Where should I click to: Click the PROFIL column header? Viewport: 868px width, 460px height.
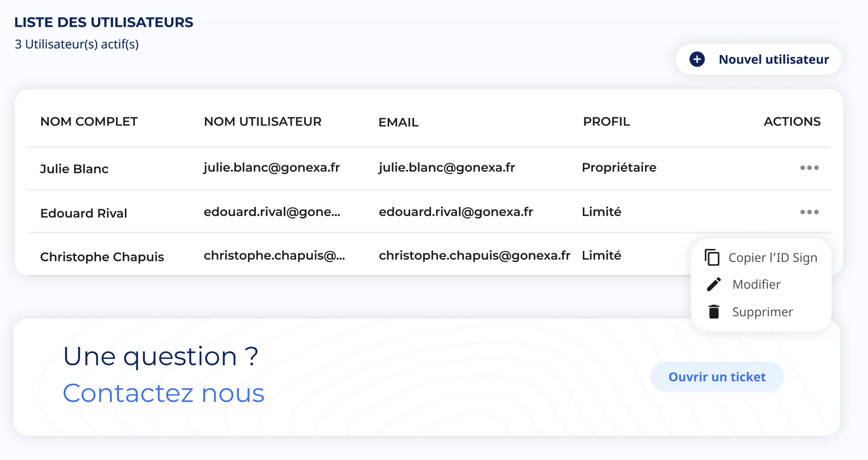pos(607,121)
